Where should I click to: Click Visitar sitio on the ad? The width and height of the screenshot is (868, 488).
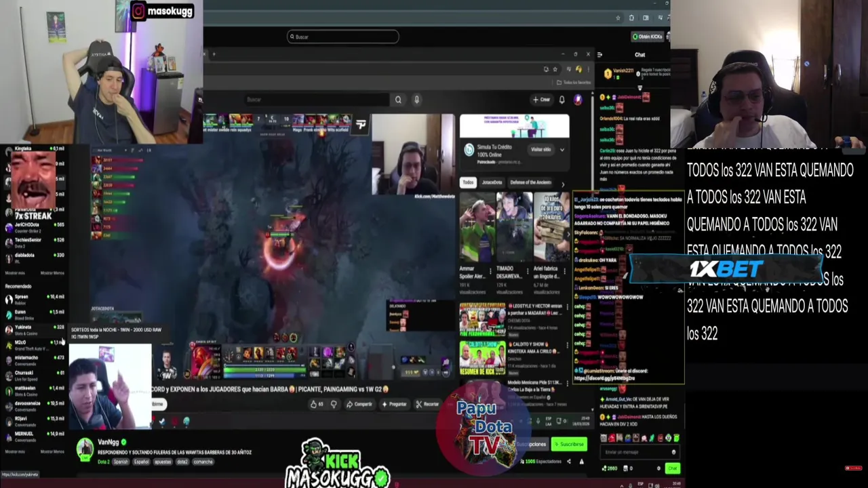(x=541, y=150)
